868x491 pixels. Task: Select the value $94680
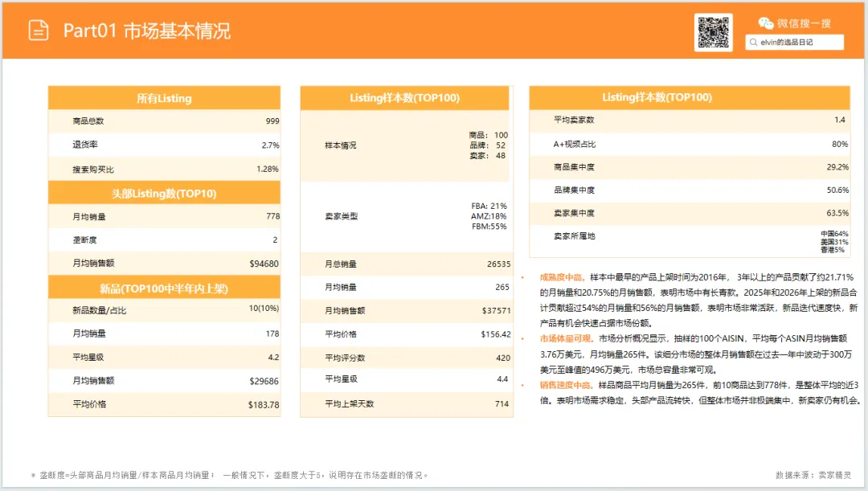(264, 264)
